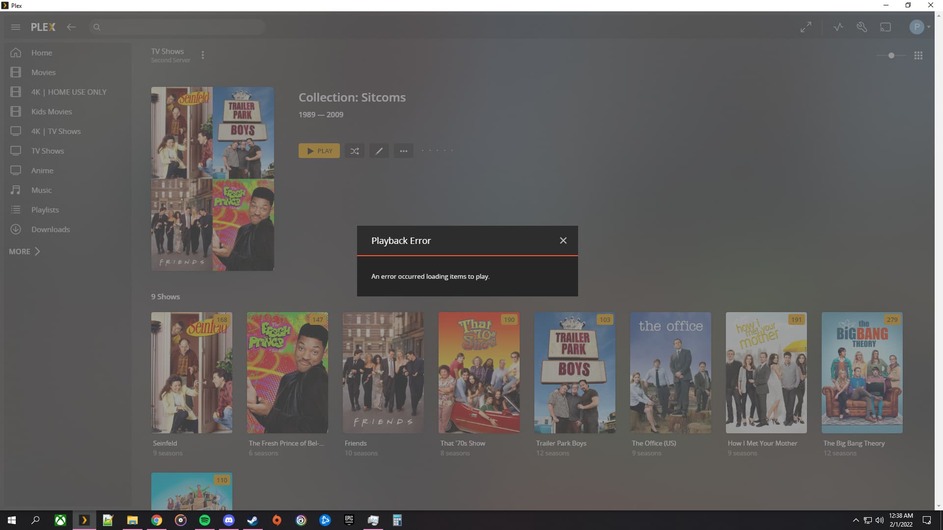Open File Explorer in taskbar
The height and width of the screenshot is (530, 943).
(x=132, y=520)
